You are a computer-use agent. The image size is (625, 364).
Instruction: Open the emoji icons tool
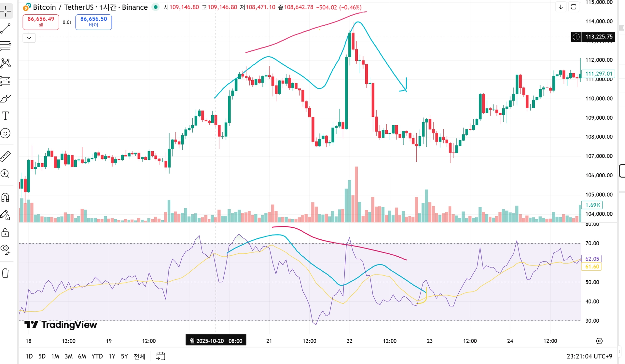tap(6, 133)
